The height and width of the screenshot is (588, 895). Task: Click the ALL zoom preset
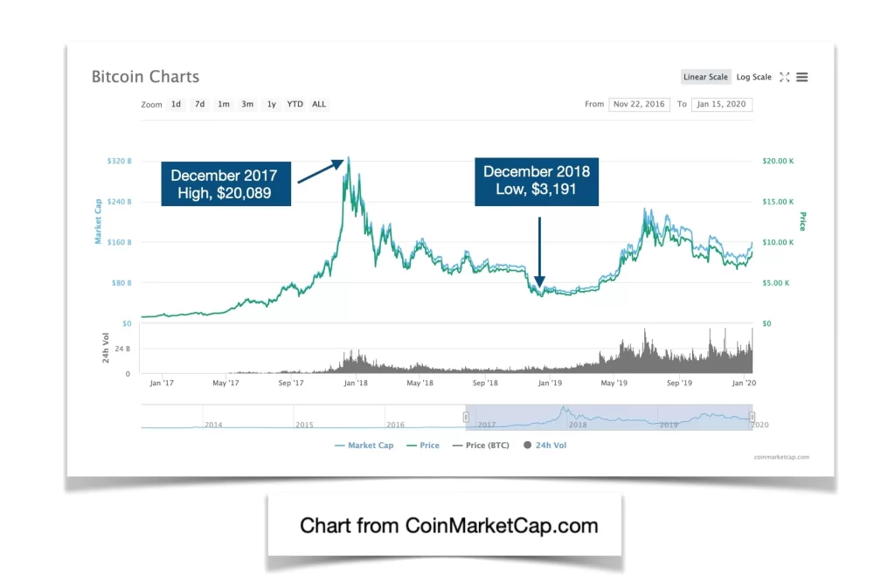click(319, 104)
